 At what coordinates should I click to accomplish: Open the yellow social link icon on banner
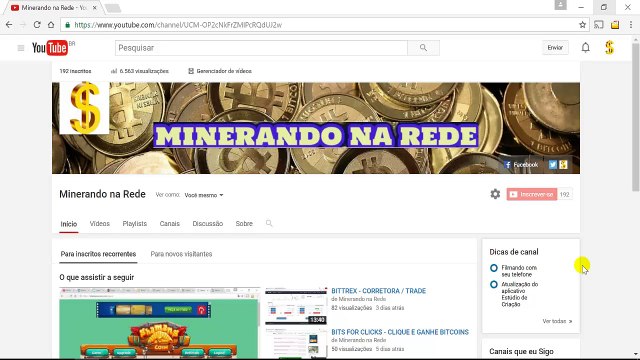click(x=563, y=164)
